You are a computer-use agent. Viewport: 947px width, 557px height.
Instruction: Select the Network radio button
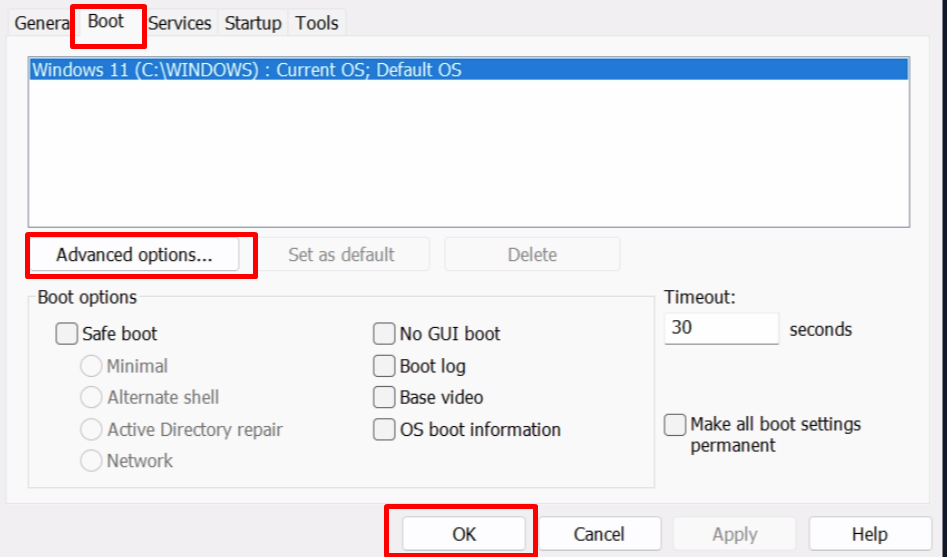[x=91, y=461]
